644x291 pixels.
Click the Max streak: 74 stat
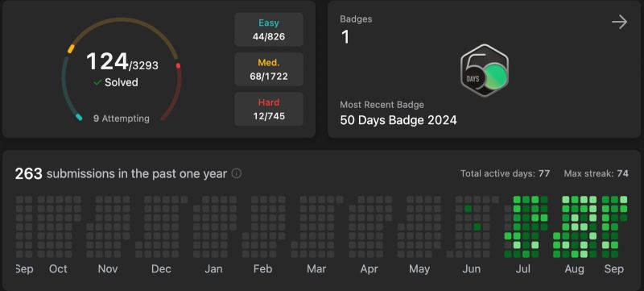[x=596, y=173]
